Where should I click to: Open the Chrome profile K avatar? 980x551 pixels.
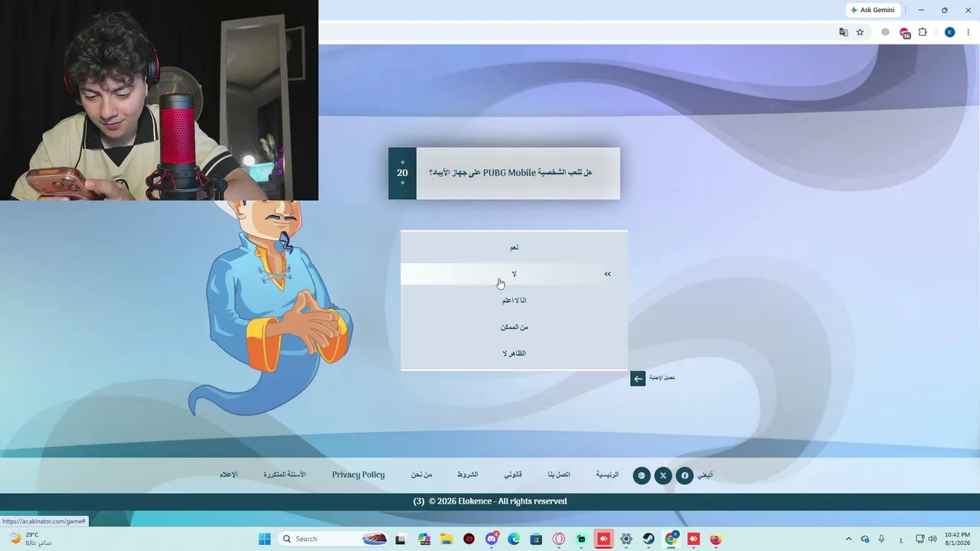(x=949, y=32)
